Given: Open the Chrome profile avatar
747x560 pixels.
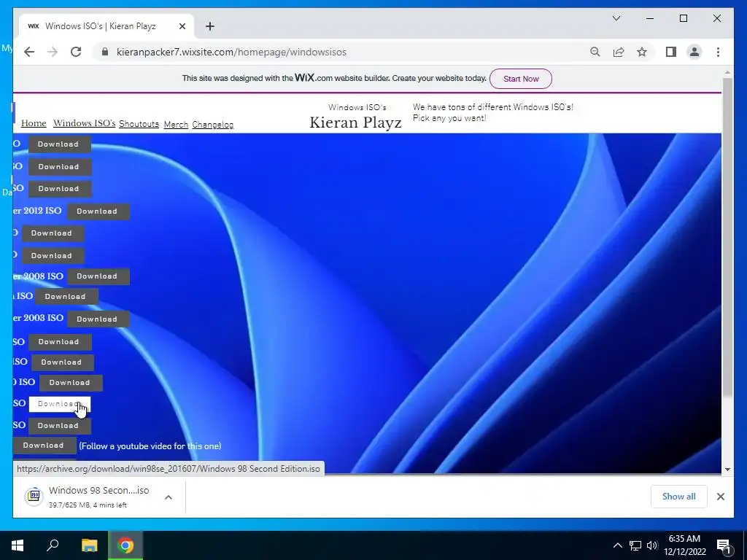Looking at the screenshot, I should [694, 52].
